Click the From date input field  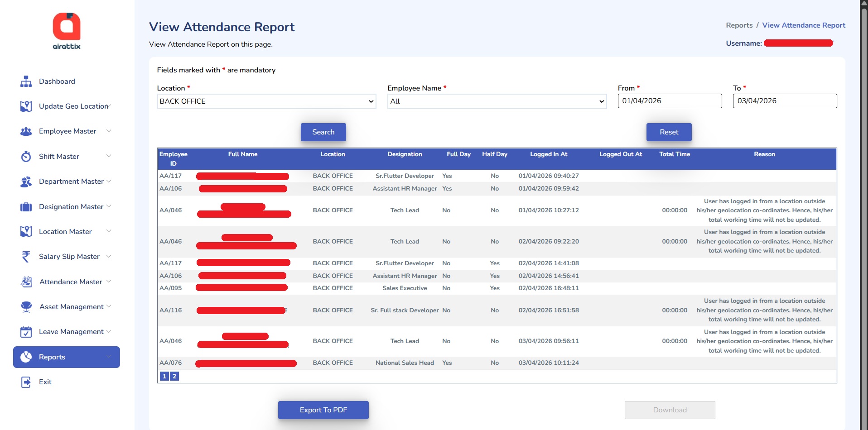[x=669, y=101]
